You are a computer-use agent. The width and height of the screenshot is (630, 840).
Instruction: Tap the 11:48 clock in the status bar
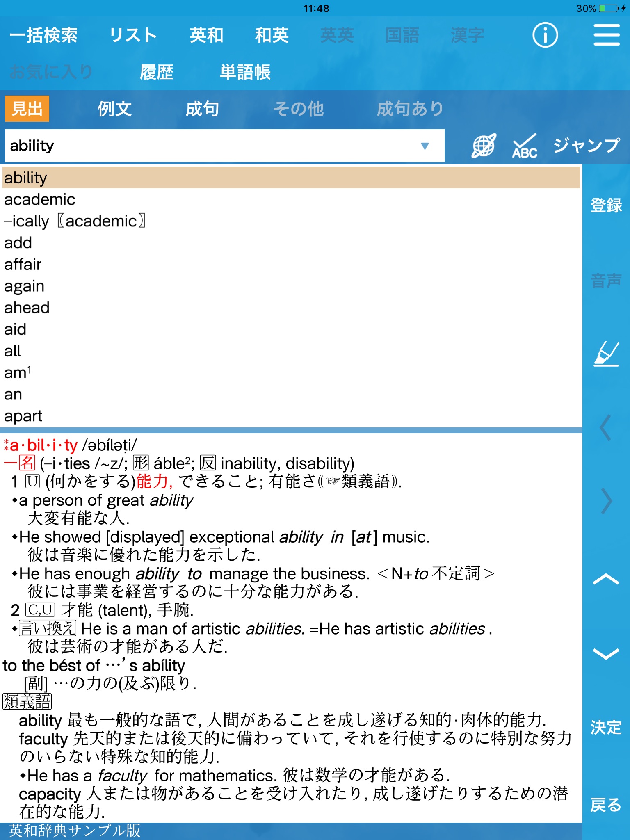coord(316,8)
